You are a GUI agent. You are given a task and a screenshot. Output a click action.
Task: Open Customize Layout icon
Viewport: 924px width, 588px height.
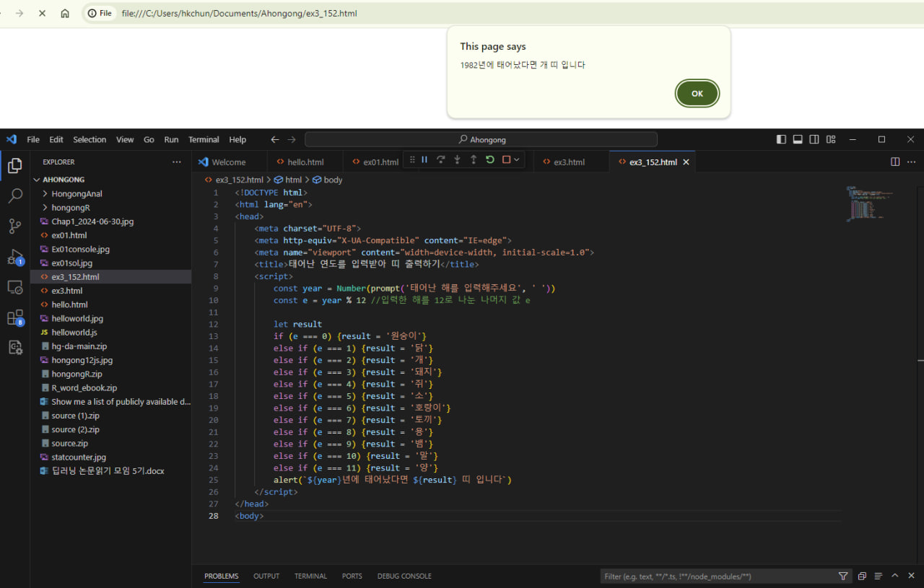pyautogui.click(x=831, y=139)
